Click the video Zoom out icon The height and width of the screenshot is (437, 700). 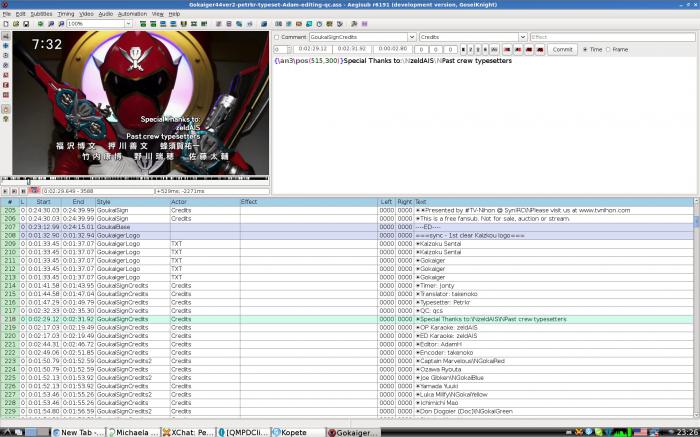[61, 23]
